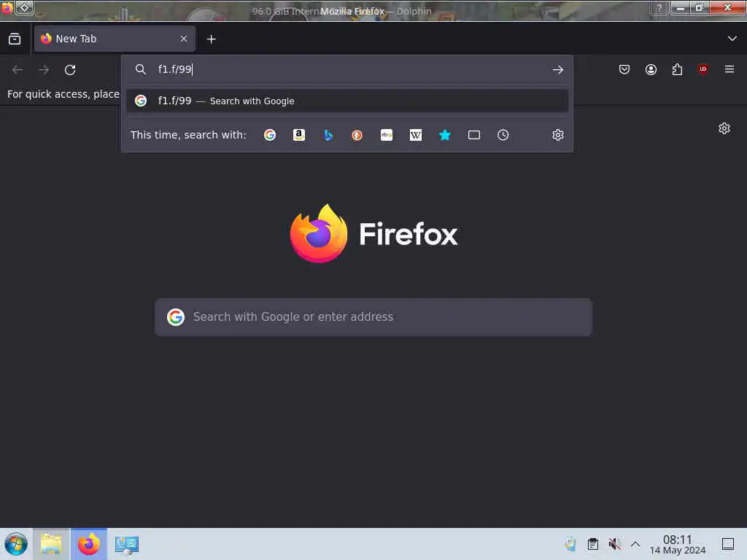Open Save to Pocket button
The image size is (747, 560).
click(x=624, y=69)
